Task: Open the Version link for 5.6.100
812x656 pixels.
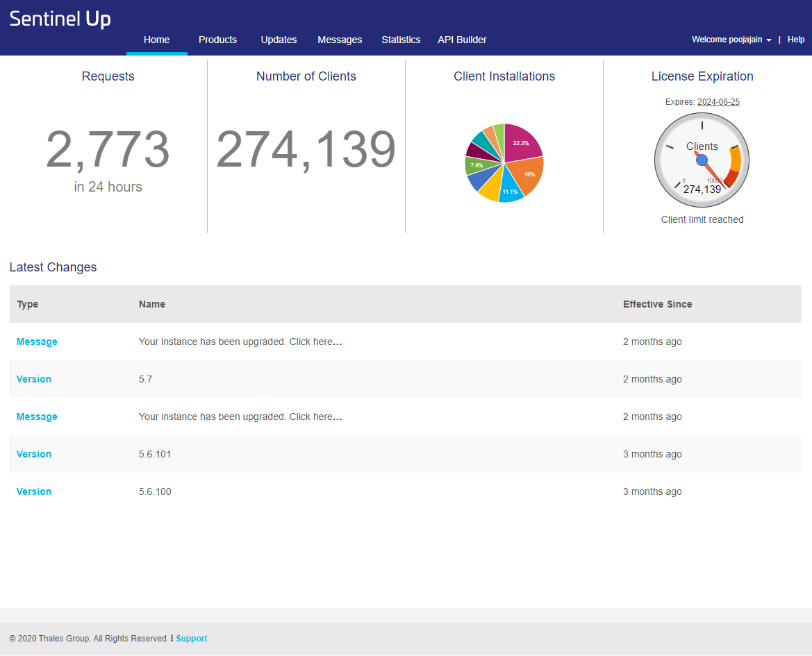Action: pos(33,492)
